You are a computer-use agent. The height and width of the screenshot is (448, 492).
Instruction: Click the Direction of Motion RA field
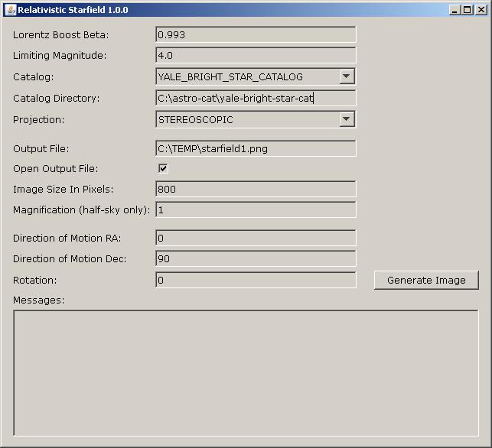click(x=256, y=239)
